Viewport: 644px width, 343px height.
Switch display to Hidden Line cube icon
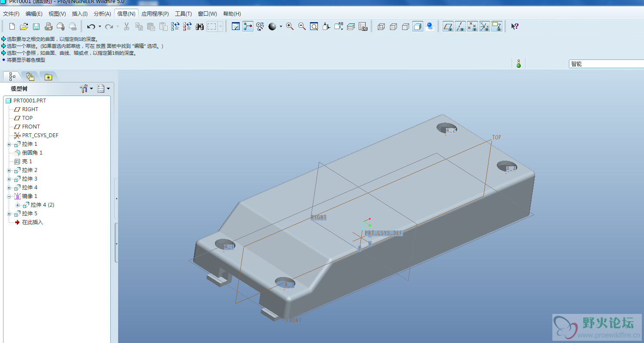[393, 26]
